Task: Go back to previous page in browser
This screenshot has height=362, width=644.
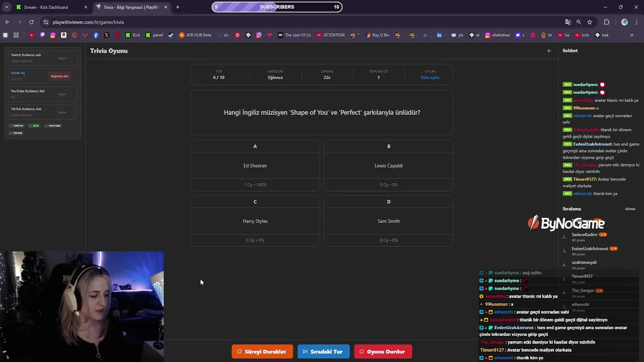Action: 7,22
